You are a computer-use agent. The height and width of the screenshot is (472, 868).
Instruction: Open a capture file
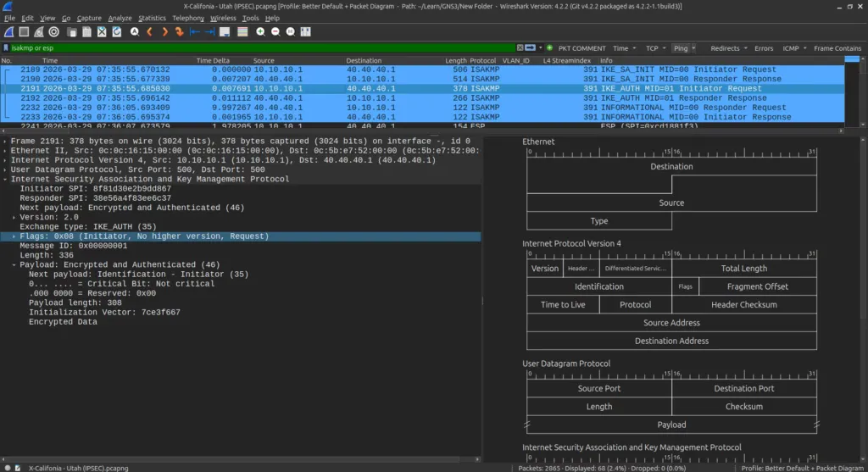coord(72,32)
